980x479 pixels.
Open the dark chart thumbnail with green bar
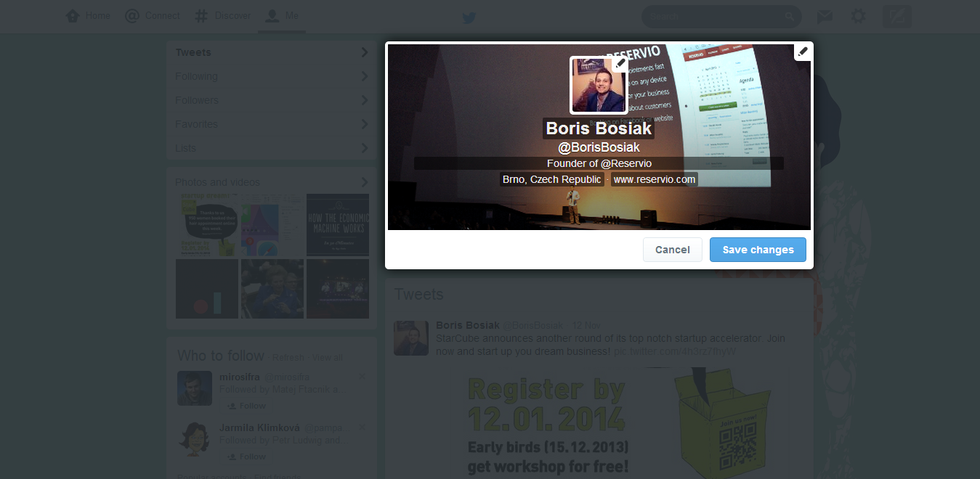point(207,289)
